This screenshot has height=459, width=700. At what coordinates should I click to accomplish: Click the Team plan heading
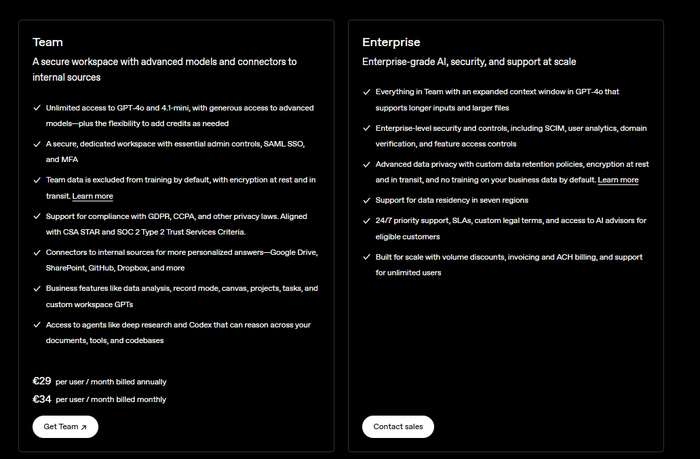click(48, 43)
